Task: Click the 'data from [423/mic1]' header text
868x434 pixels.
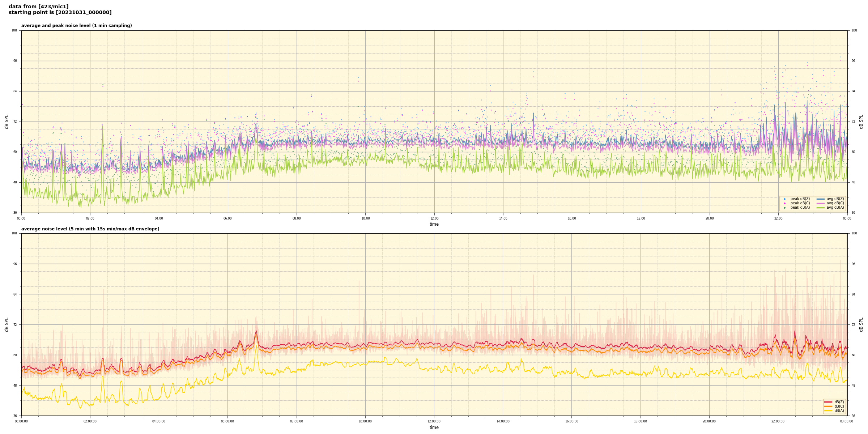Action: (38, 7)
